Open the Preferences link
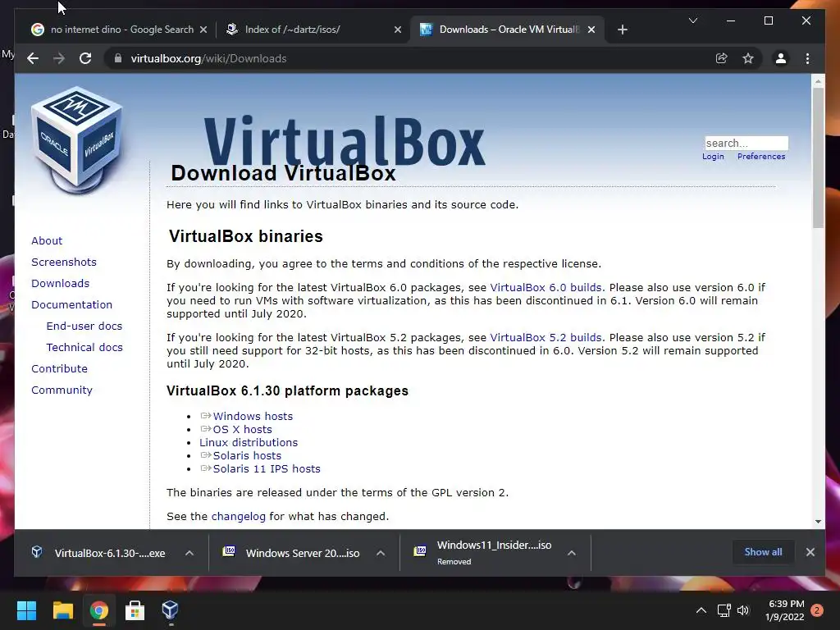Viewport: 840px width, 630px height. tap(761, 156)
